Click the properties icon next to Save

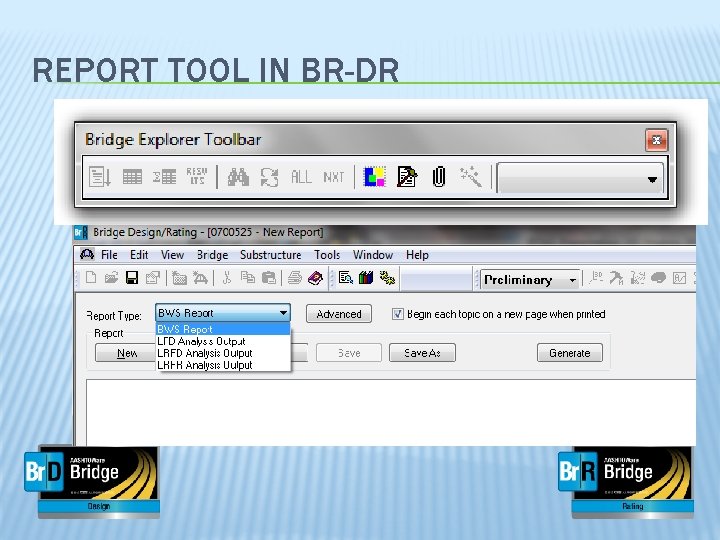pos(152,278)
